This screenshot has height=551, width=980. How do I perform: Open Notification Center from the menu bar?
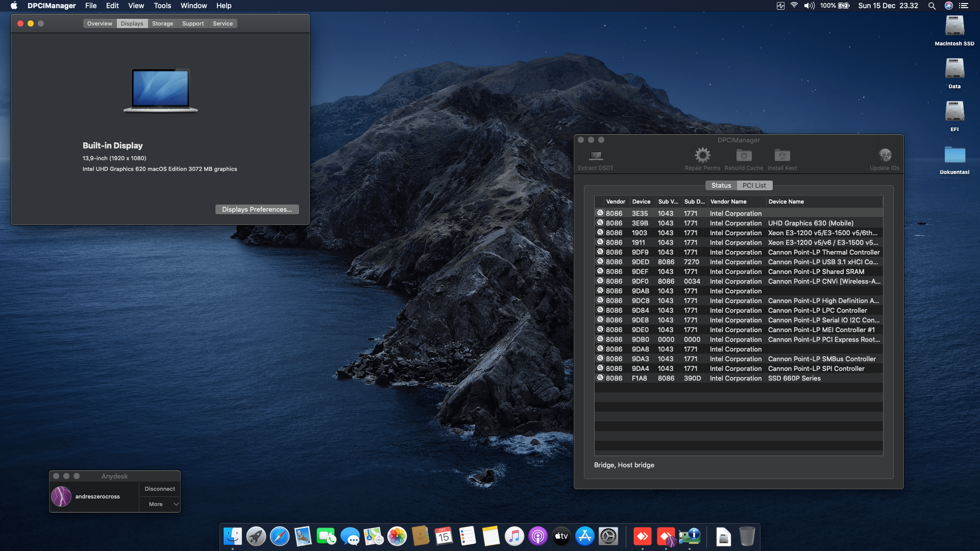pyautogui.click(x=964, y=6)
